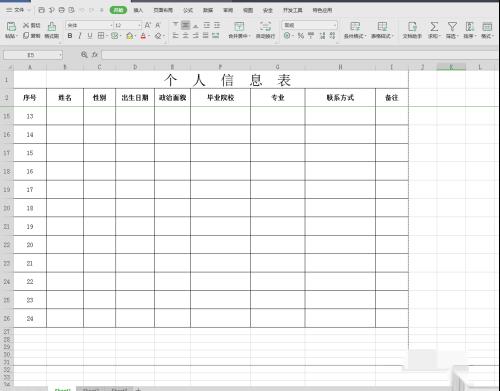Click the Sort icon

point(470,26)
